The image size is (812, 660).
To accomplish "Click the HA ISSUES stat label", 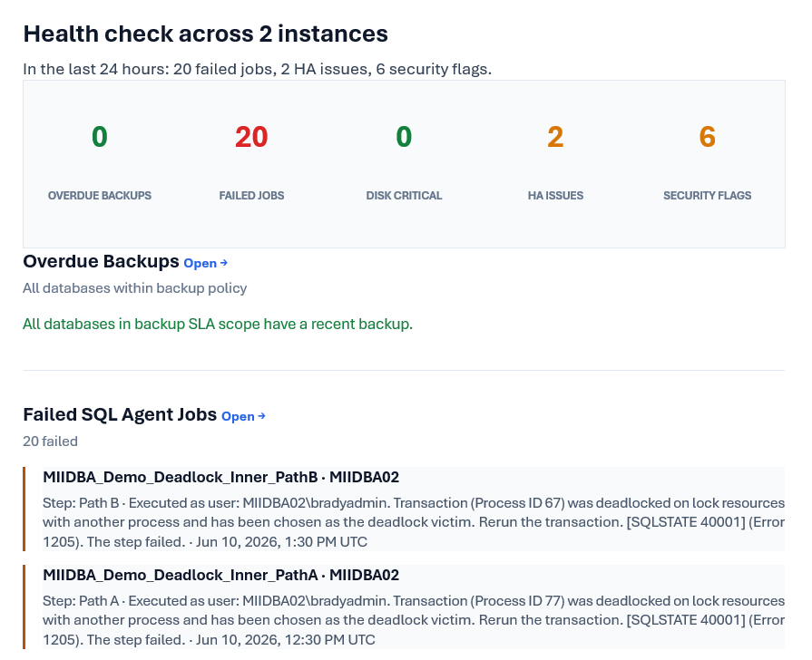I will point(555,196).
